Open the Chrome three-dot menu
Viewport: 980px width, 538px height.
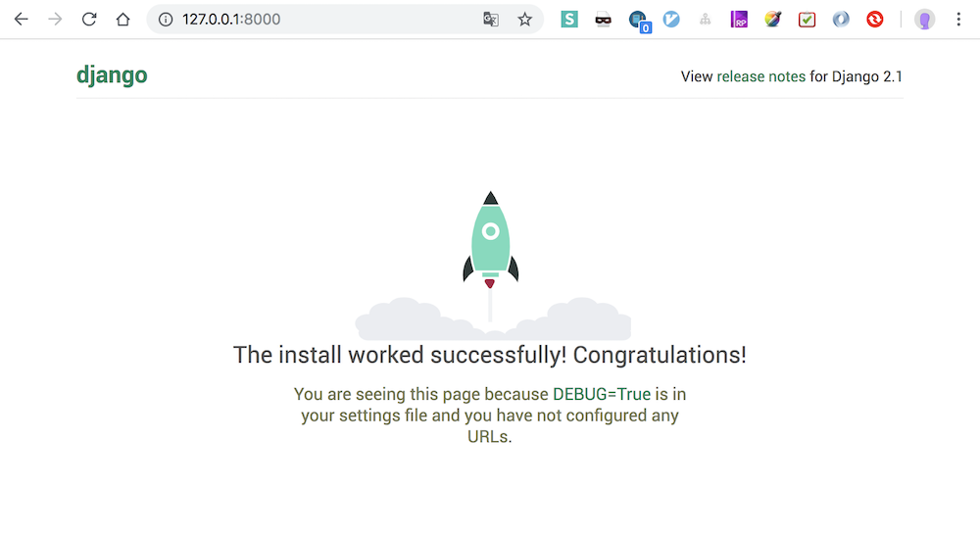[x=958, y=20]
